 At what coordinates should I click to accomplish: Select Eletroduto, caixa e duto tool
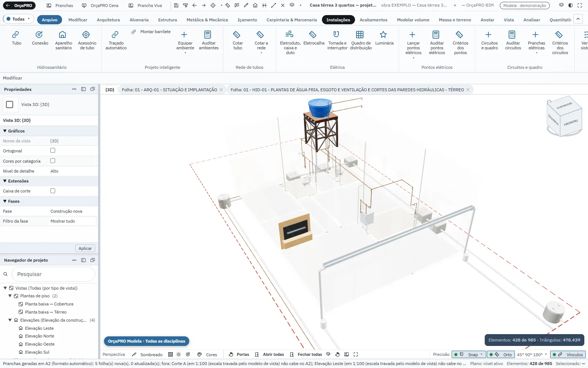click(x=290, y=43)
